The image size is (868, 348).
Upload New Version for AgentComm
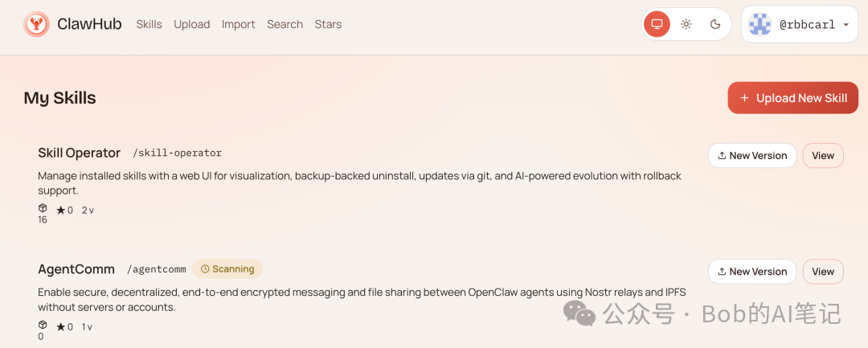tap(751, 272)
